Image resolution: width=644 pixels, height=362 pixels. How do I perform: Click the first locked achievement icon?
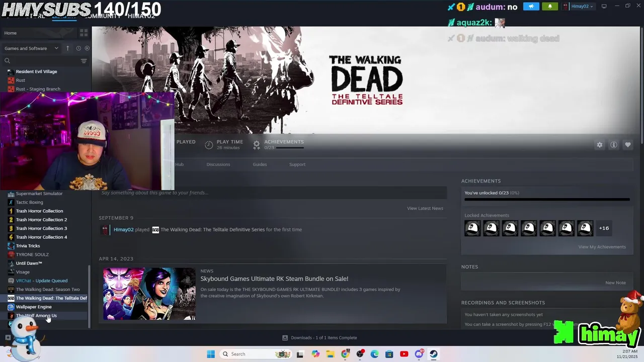pyautogui.click(x=472, y=228)
